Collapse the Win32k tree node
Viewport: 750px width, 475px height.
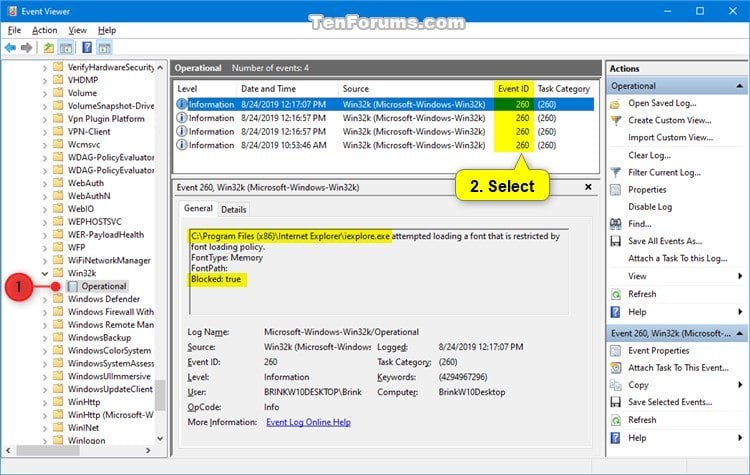pyautogui.click(x=44, y=274)
